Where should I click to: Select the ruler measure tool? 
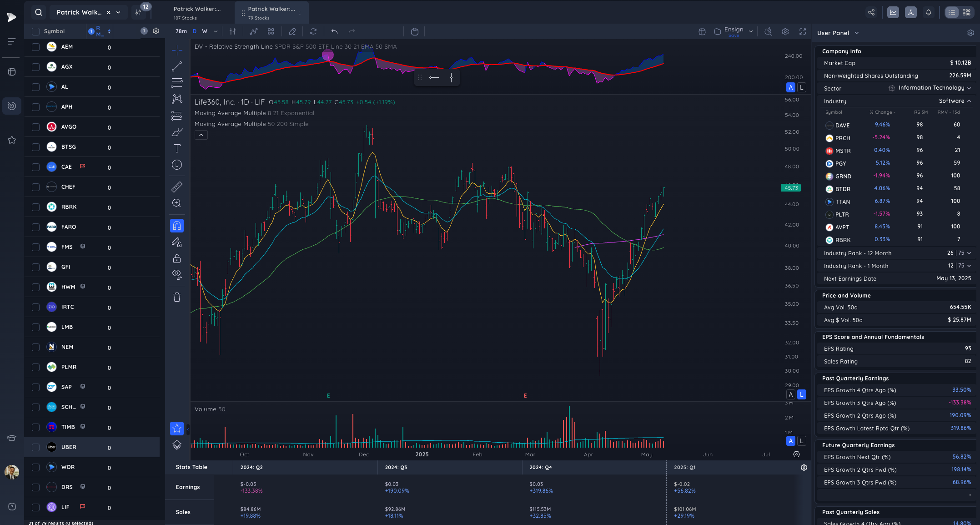[x=177, y=187]
